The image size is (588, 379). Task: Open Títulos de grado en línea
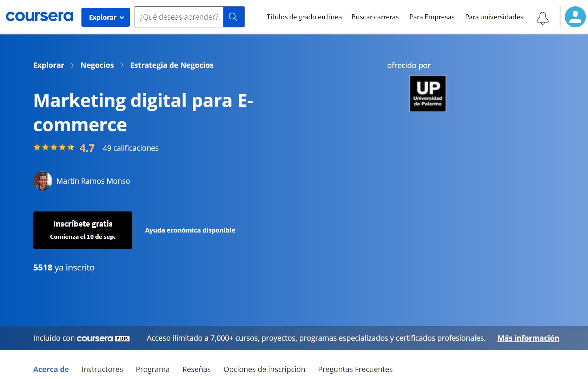[x=304, y=17]
